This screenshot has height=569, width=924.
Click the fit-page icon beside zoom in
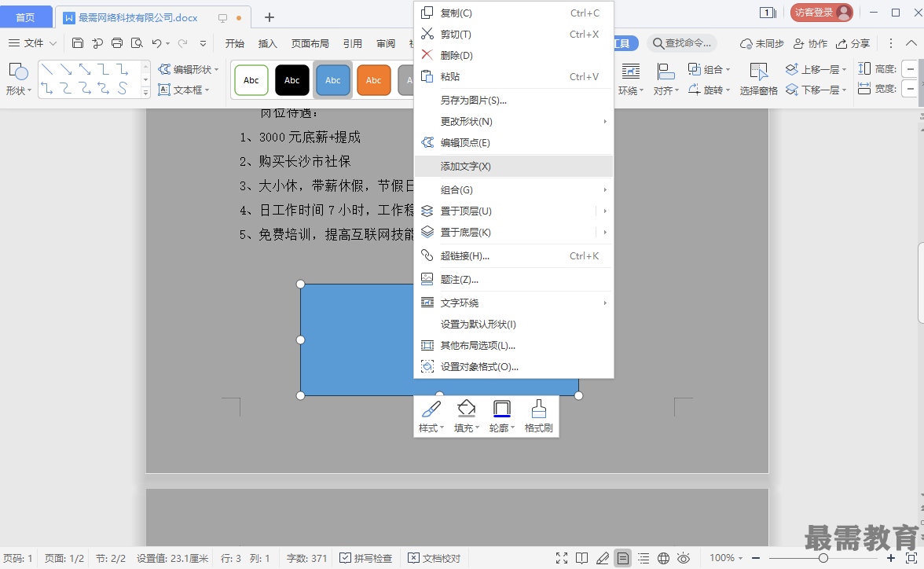coord(911,558)
